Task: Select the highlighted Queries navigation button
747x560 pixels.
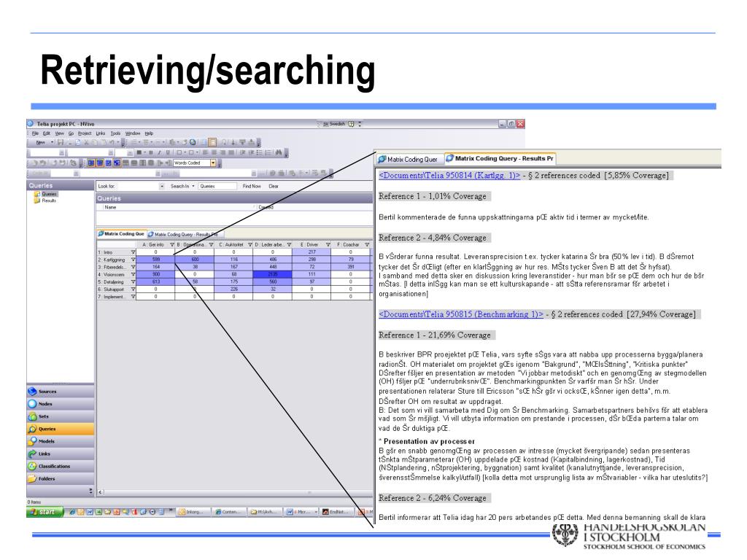Action: (61, 429)
